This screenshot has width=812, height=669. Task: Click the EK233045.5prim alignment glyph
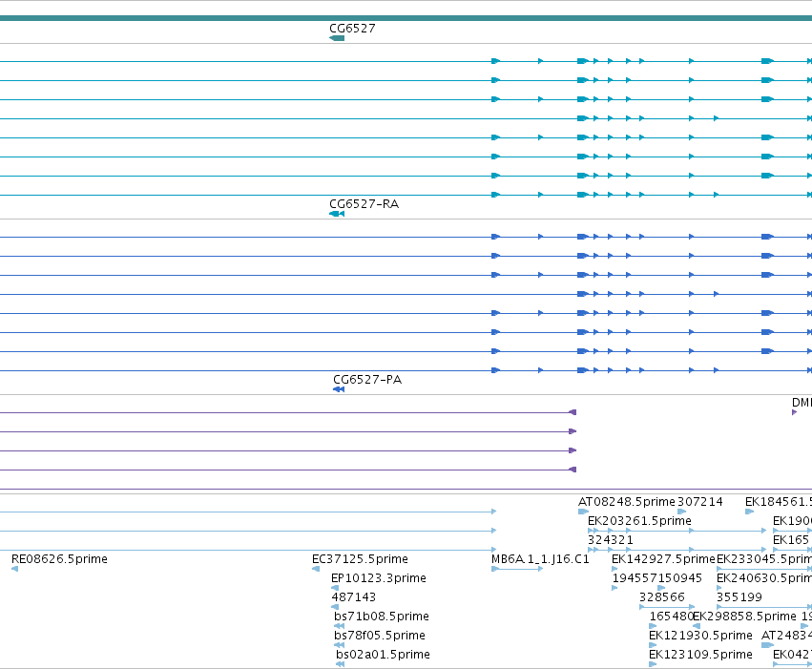click(764, 569)
